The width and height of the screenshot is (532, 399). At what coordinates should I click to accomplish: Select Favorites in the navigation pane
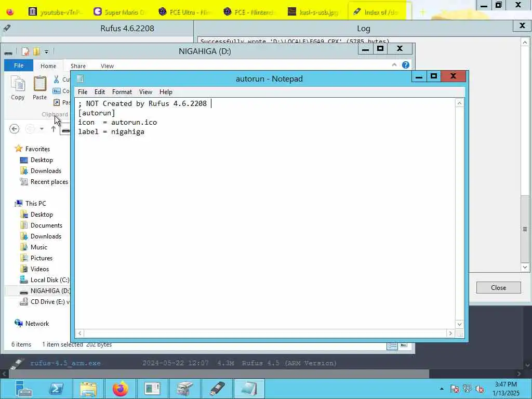[37, 149]
